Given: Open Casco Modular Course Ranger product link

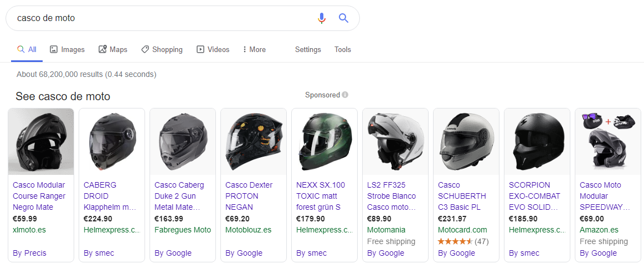Looking at the screenshot, I should point(39,196).
